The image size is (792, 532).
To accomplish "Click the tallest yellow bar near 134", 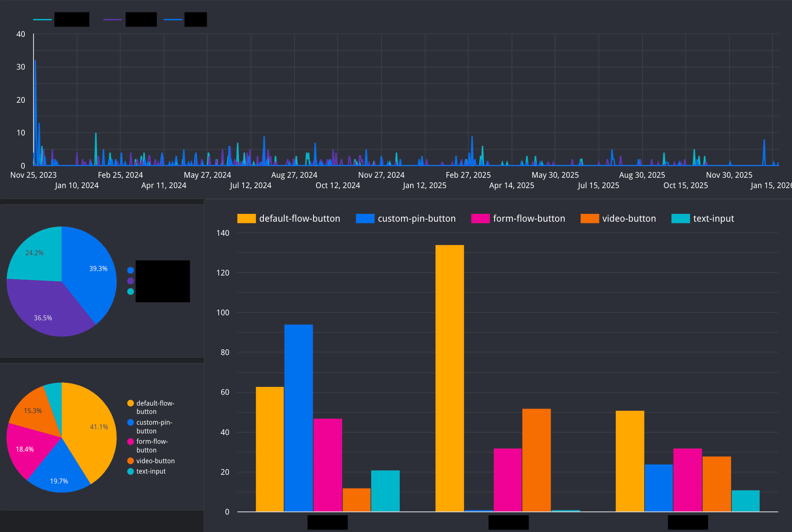I will 449,378.
